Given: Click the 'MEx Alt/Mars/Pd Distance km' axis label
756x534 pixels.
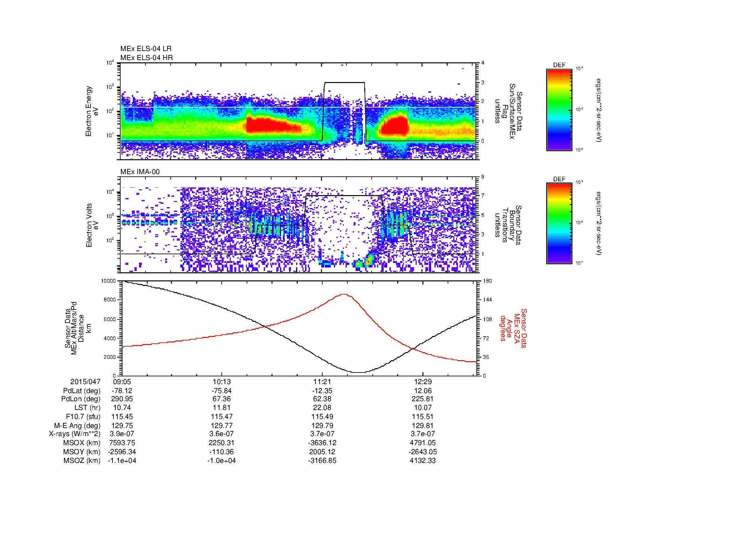Looking at the screenshot, I should coord(78,328).
